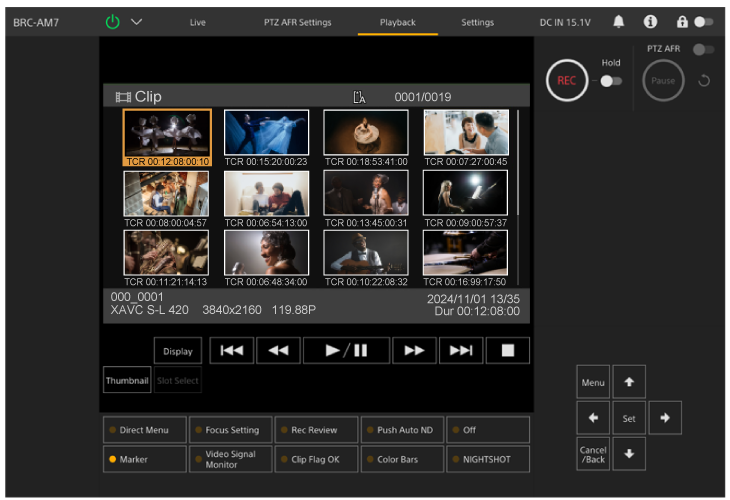Click the fast forward button
The height and width of the screenshot is (500, 730).
click(x=414, y=351)
